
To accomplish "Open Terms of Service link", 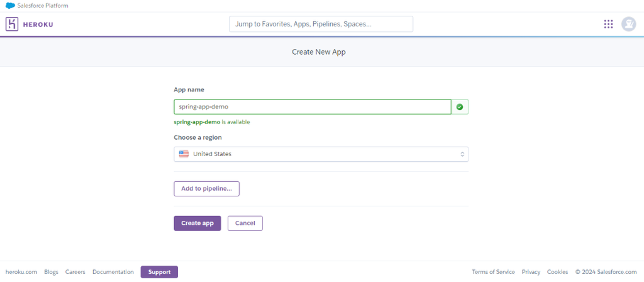I will tap(493, 272).
